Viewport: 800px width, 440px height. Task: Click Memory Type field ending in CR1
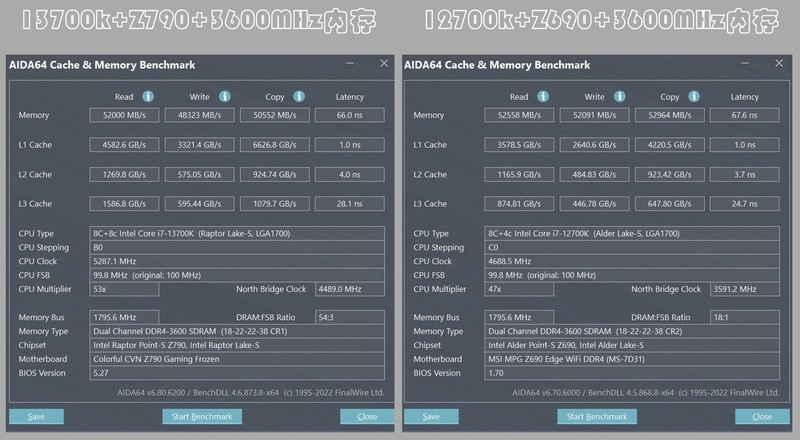click(x=237, y=331)
